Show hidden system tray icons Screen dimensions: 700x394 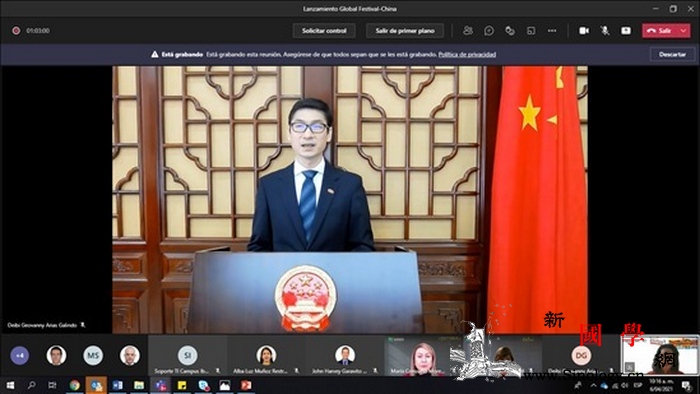pyautogui.click(x=593, y=386)
